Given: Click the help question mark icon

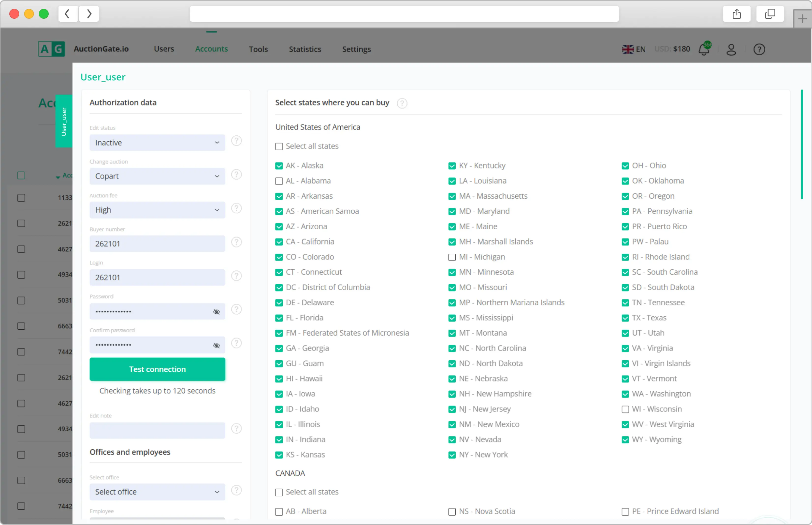Looking at the screenshot, I should click(759, 49).
